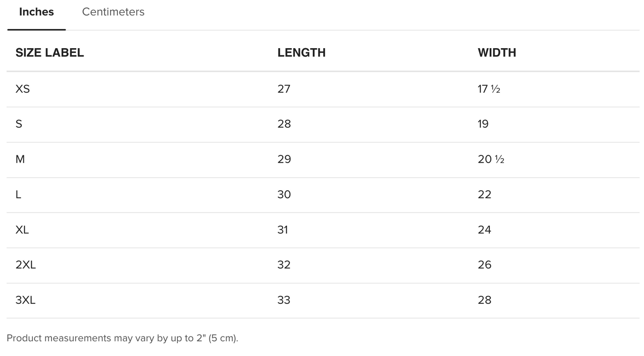Click the WIDTH column header

click(x=496, y=53)
